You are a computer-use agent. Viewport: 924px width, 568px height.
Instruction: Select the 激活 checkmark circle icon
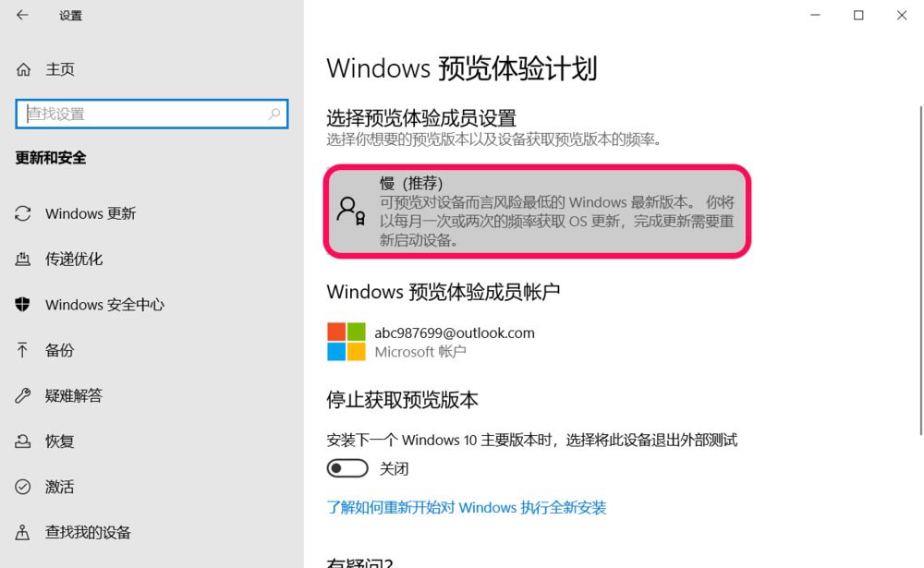pyautogui.click(x=23, y=487)
